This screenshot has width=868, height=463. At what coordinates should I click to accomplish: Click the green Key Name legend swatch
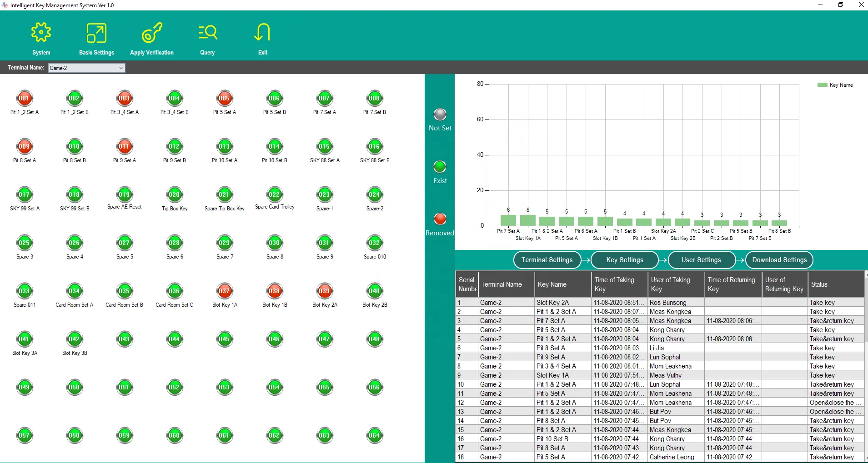[822, 85]
